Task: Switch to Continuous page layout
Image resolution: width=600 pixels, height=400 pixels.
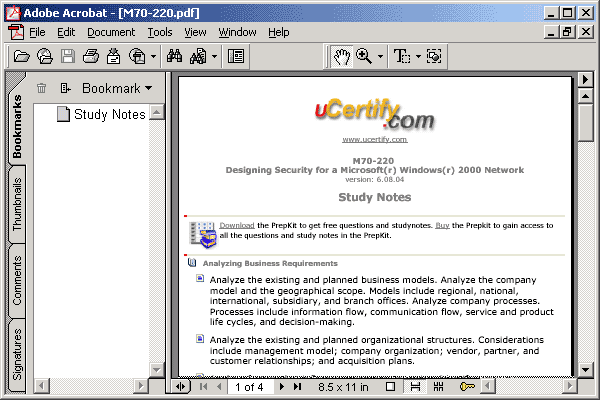Action: (x=415, y=387)
